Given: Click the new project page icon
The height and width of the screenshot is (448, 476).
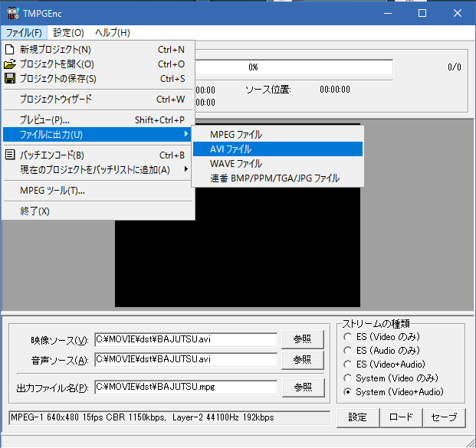Looking at the screenshot, I should point(10,50).
